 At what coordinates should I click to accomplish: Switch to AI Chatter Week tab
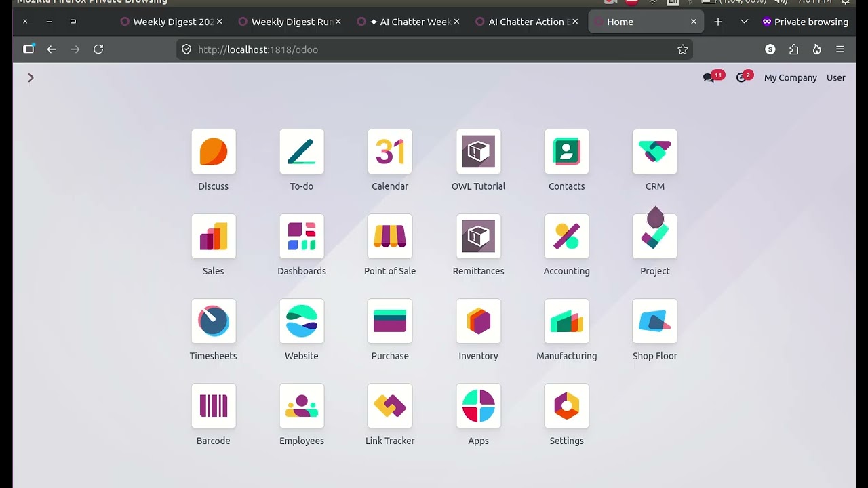click(x=409, y=22)
